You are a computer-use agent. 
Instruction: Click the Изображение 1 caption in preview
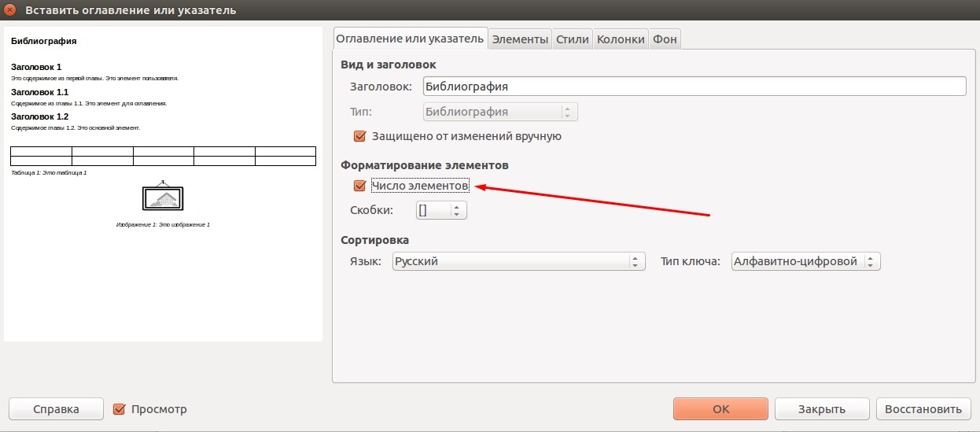pos(163,224)
